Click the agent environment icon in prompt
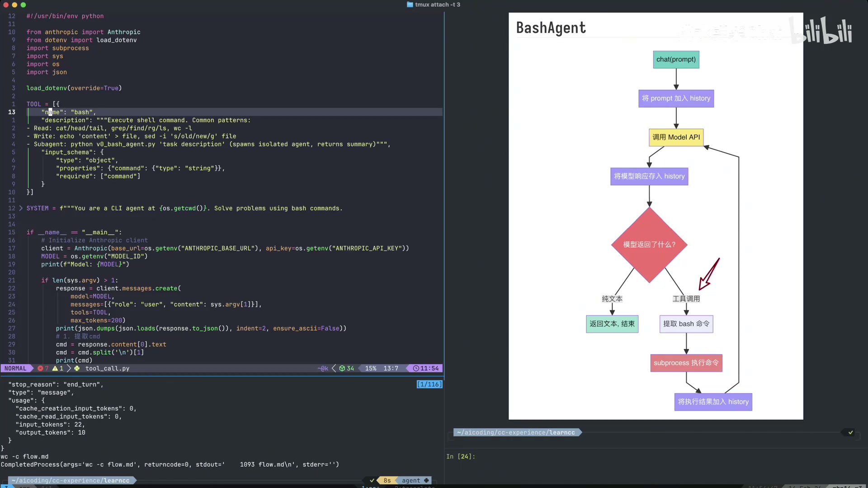This screenshot has height=488, width=868. click(x=426, y=480)
